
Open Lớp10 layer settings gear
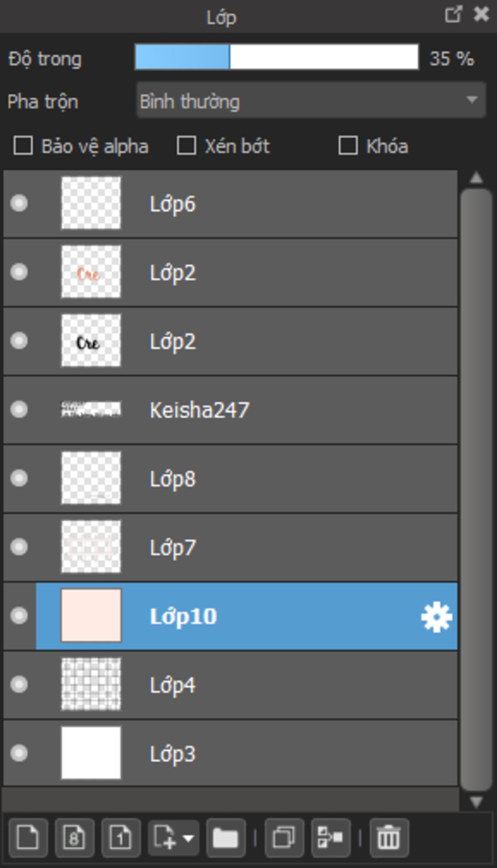point(436,617)
